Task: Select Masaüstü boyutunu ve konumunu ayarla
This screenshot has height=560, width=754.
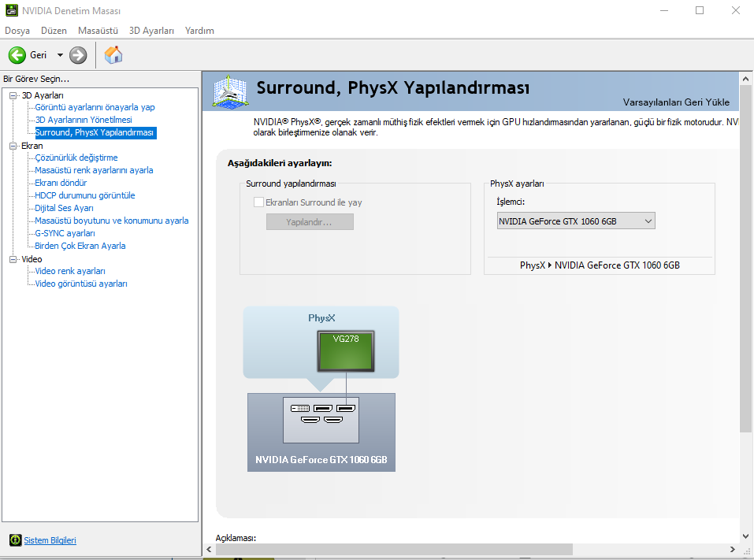Action: [112, 221]
